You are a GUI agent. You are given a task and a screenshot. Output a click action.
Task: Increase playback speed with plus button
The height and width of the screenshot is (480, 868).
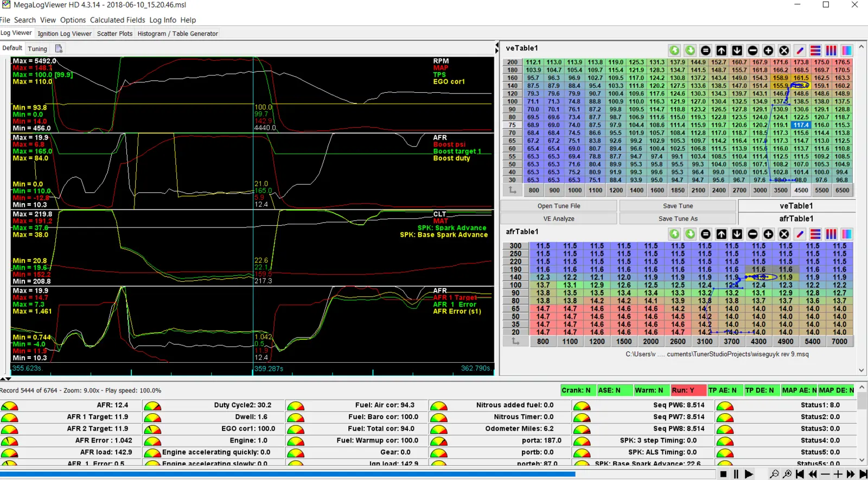[x=838, y=474]
